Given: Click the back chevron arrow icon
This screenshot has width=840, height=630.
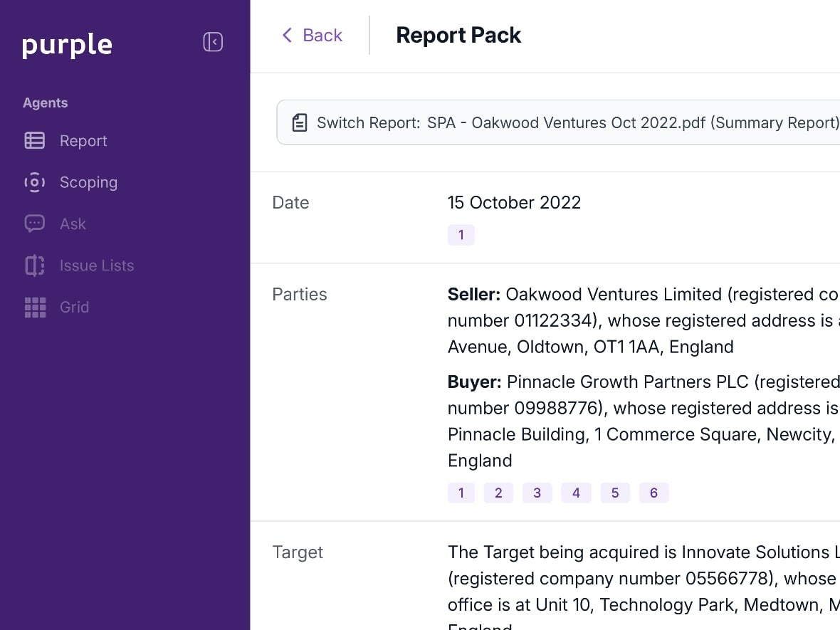Looking at the screenshot, I should (287, 35).
